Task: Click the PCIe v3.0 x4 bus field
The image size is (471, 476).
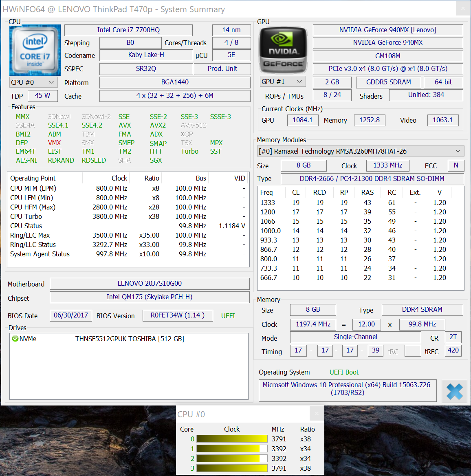Action: point(388,69)
